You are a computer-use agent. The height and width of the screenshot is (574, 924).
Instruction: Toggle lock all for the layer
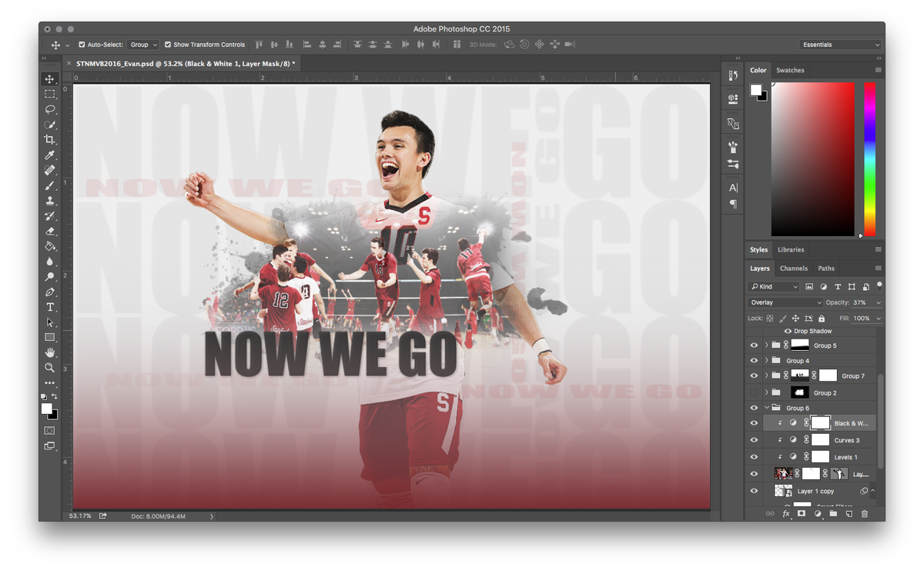[822, 318]
